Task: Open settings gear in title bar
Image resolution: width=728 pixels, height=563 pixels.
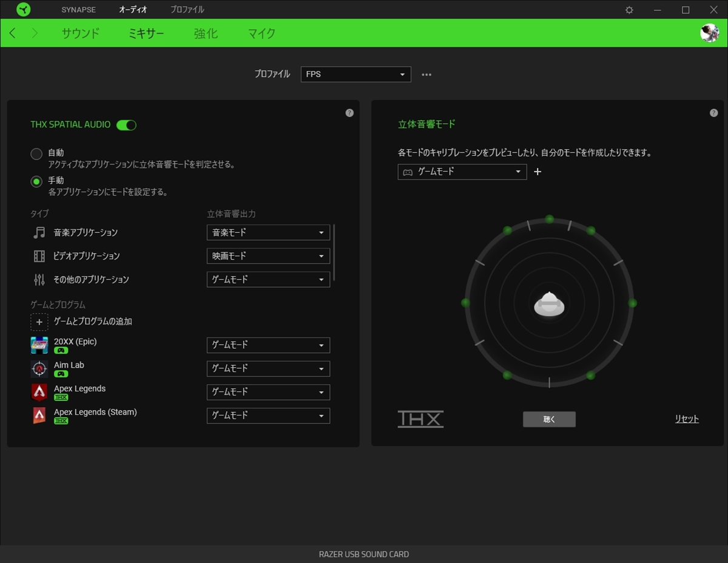Action: 629,10
